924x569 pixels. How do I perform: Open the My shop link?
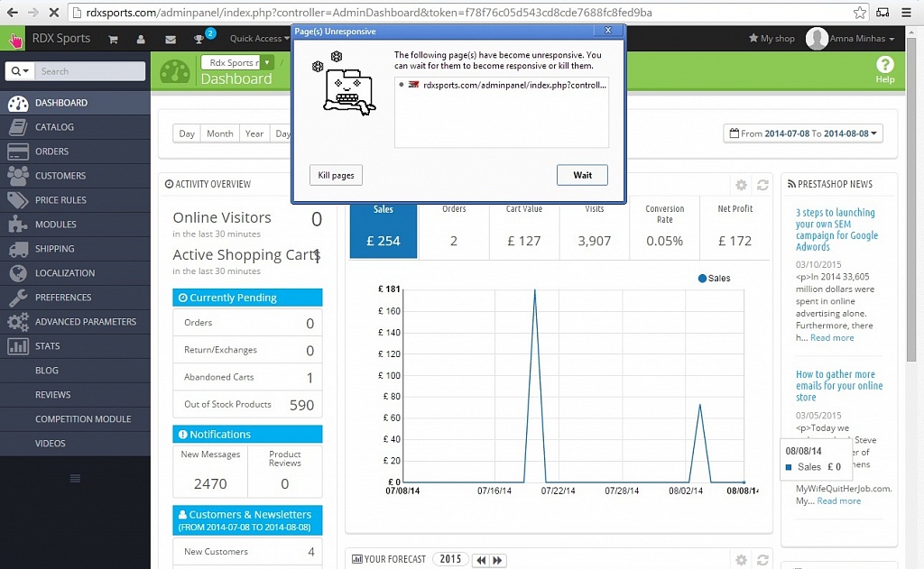(x=772, y=38)
